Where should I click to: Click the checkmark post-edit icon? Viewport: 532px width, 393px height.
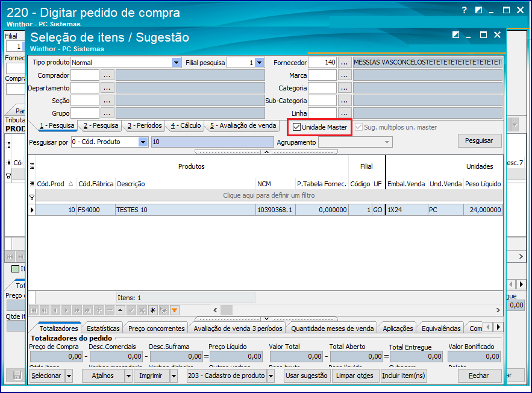(x=131, y=310)
